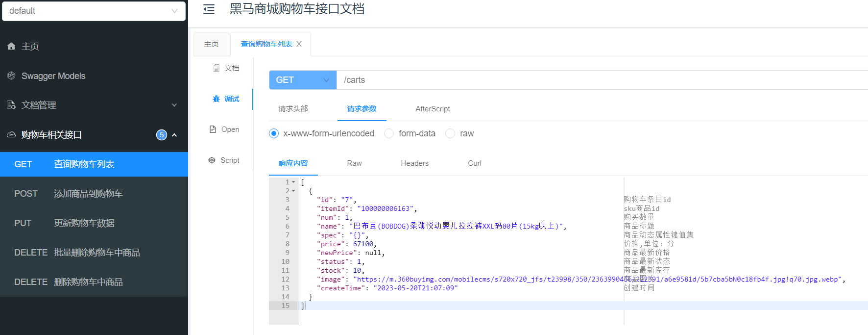The width and height of the screenshot is (868, 335).
Task: Open the default group dropdown
Action: point(94,11)
